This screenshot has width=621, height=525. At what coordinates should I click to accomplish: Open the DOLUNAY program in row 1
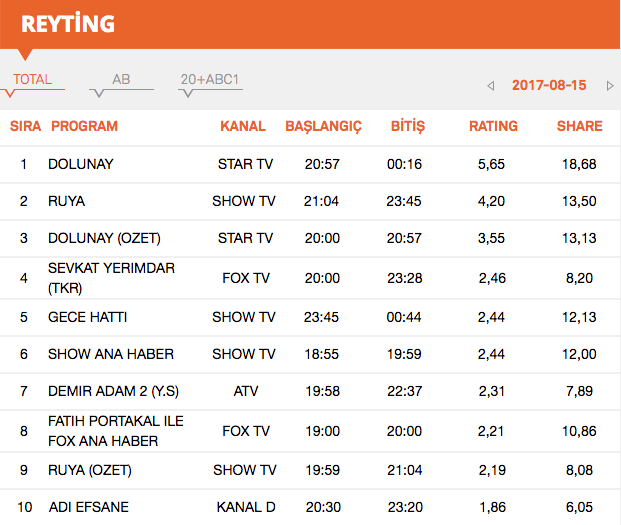pos(81,163)
